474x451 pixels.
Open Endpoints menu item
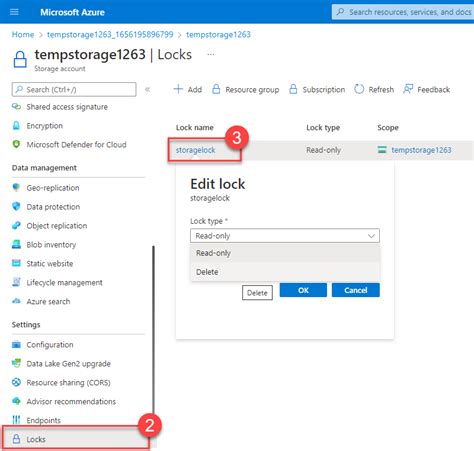point(43,420)
